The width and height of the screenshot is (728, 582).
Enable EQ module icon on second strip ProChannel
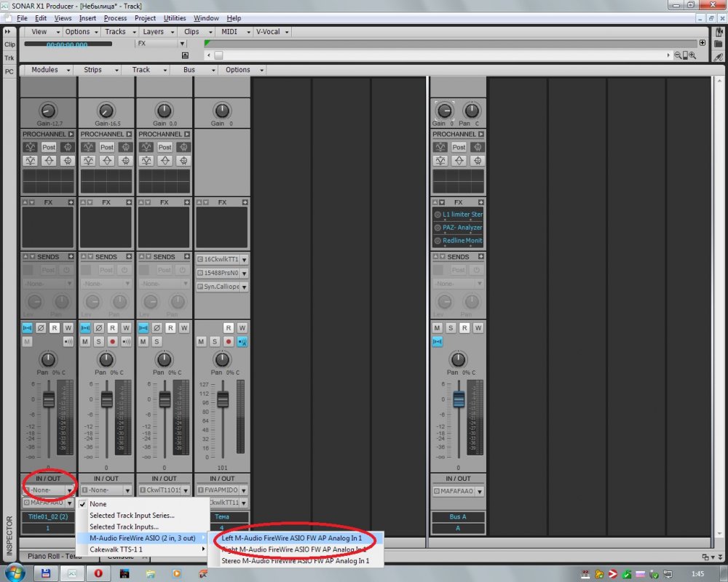click(x=88, y=147)
